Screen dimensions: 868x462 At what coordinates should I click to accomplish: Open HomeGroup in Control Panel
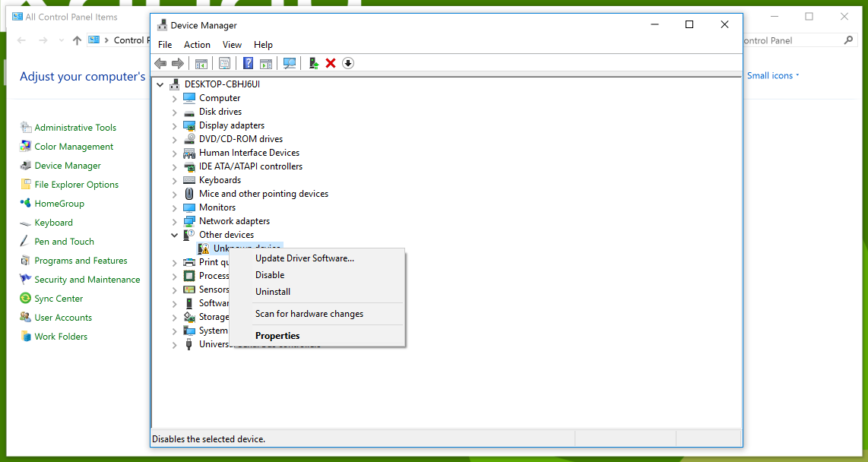pyautogui.click(x=59, y=204)
